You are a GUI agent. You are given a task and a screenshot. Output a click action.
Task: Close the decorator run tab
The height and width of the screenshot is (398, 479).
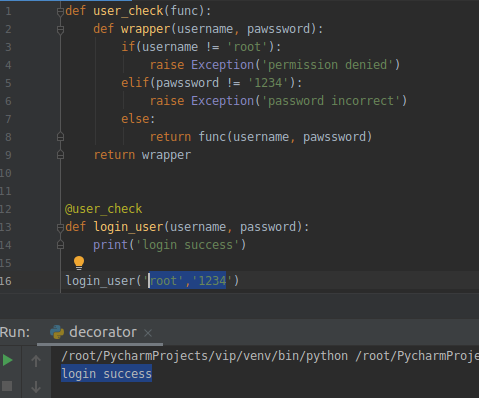(x=148, y=333)
